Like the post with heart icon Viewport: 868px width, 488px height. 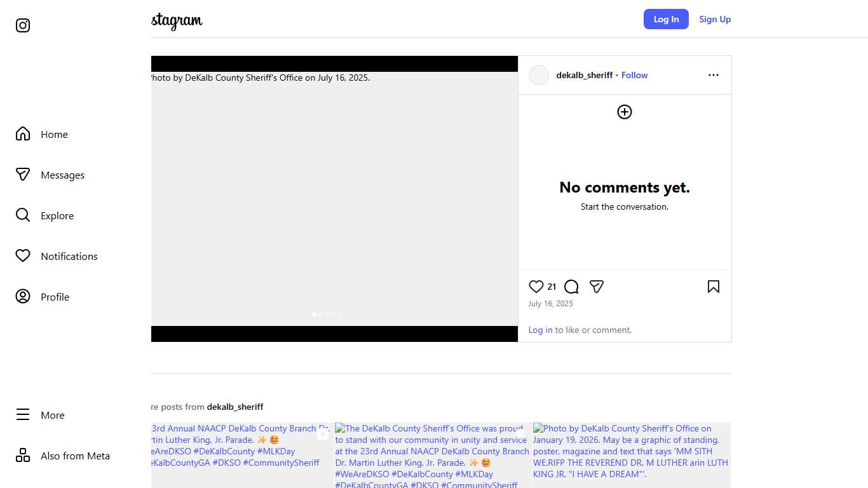pos(536,287)
